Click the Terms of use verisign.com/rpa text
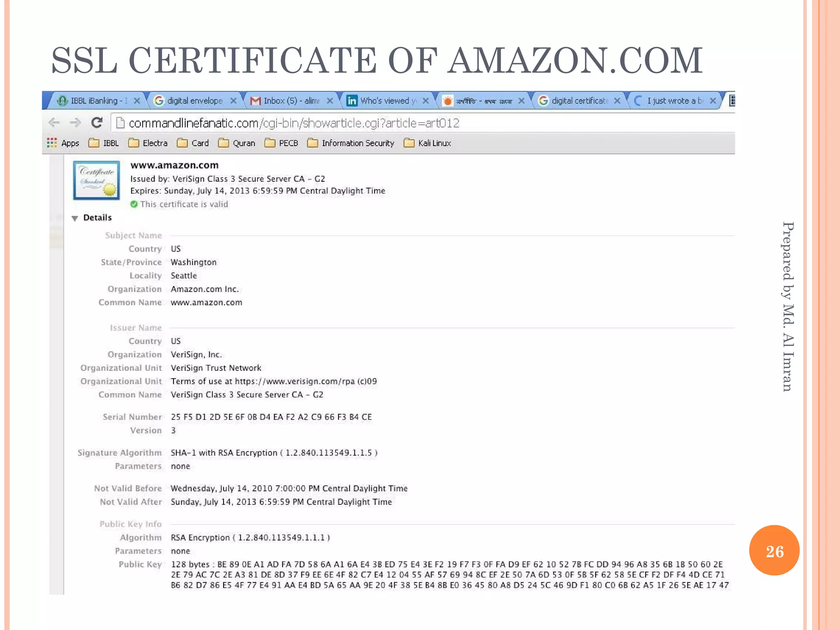This screenshot has height=630, width=840. pos(274,381)
